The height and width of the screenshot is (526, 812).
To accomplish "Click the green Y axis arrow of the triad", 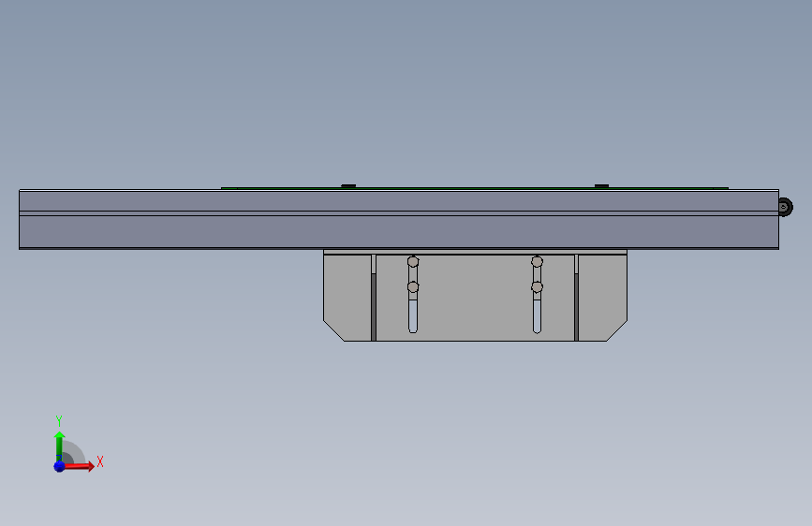I will tap(59, 446).
